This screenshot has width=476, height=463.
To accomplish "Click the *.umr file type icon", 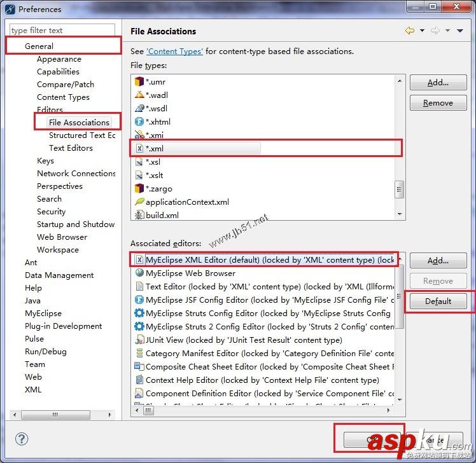I will [139, 81].
